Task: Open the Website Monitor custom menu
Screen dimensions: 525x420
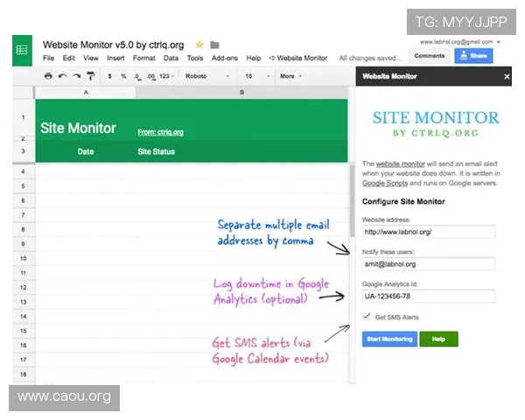Action: (x=298, y=58)
